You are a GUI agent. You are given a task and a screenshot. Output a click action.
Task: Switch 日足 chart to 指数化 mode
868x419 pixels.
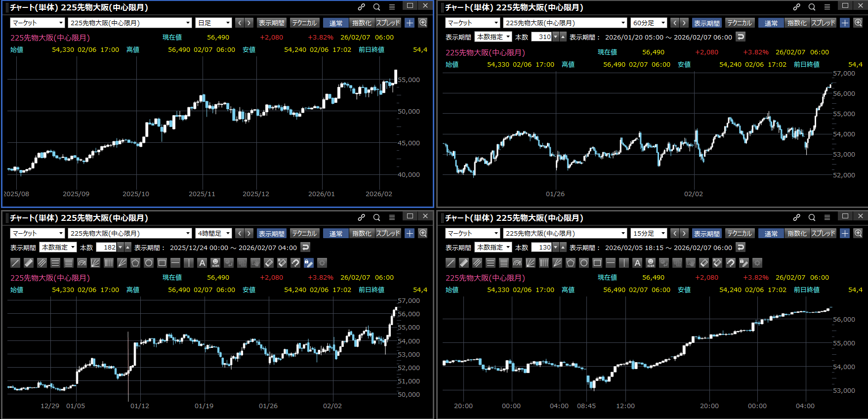(x=362, y=23)
